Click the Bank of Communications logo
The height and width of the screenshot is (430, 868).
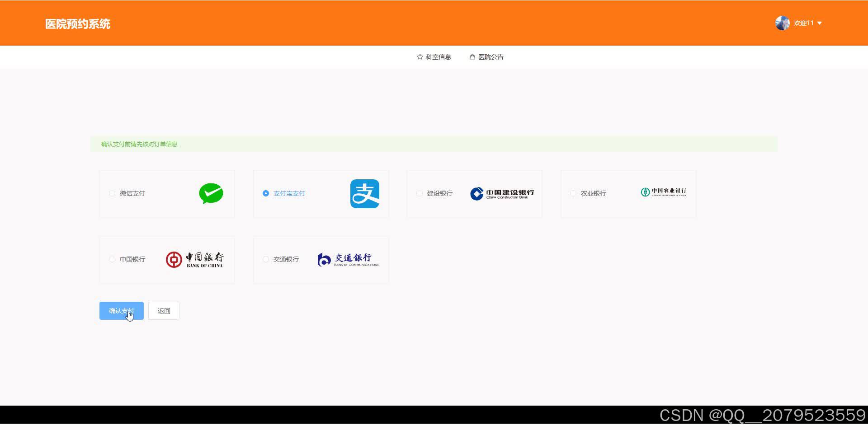point(348,259)
